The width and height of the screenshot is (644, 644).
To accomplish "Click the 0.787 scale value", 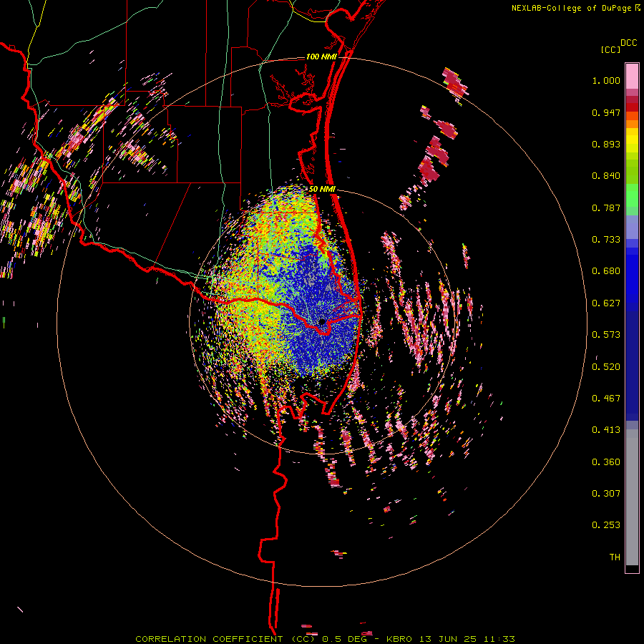I will 606,208.
